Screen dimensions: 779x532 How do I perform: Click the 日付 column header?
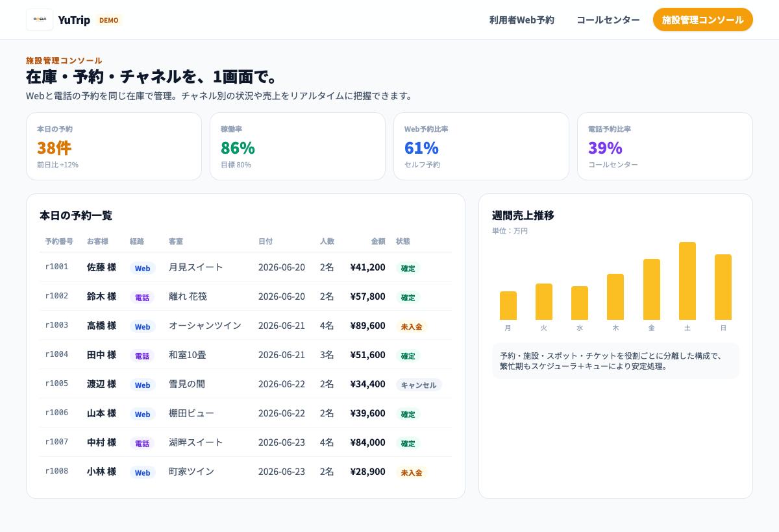pyautogui.click(x=266, y=241)
